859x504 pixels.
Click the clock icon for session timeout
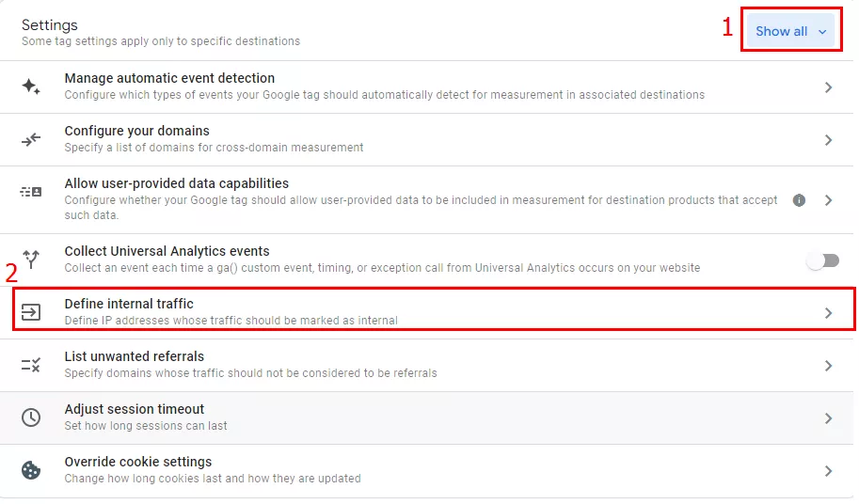(x=31, y=417)
